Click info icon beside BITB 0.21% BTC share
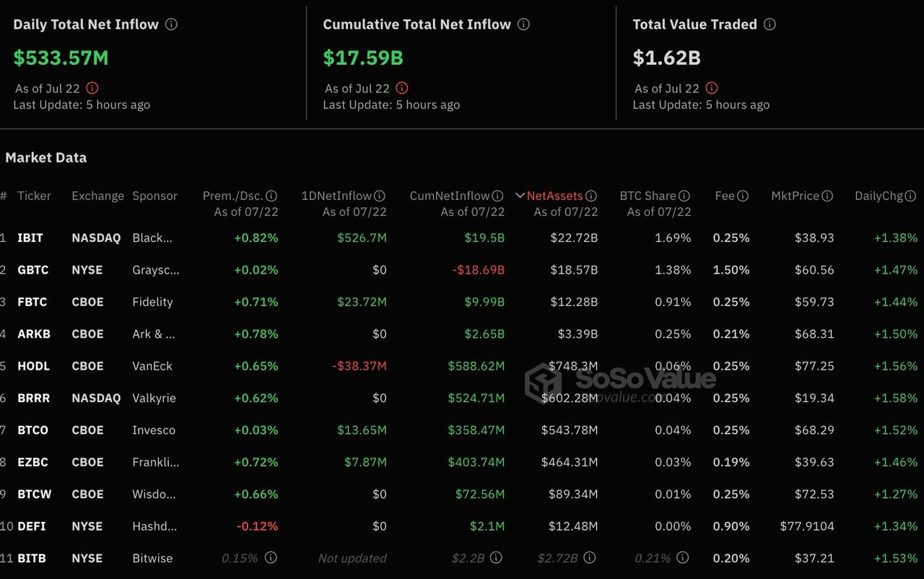This screenshot has height=579, width=924. [683, 557]
